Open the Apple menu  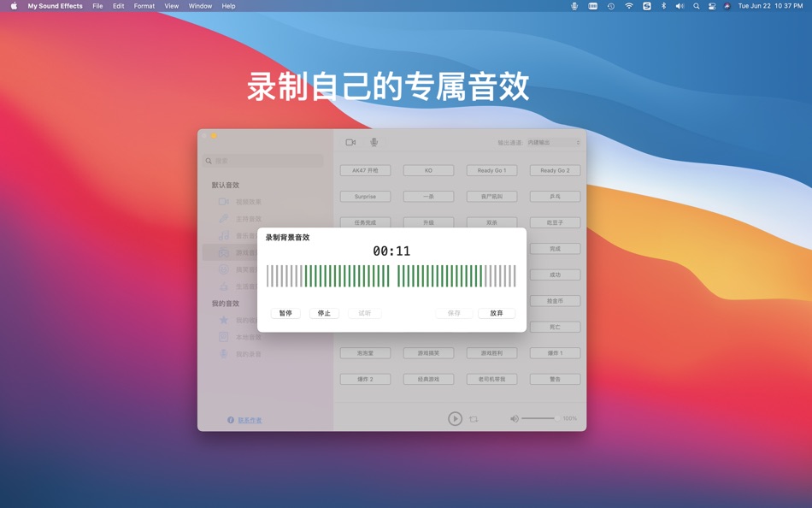(14, 6)
